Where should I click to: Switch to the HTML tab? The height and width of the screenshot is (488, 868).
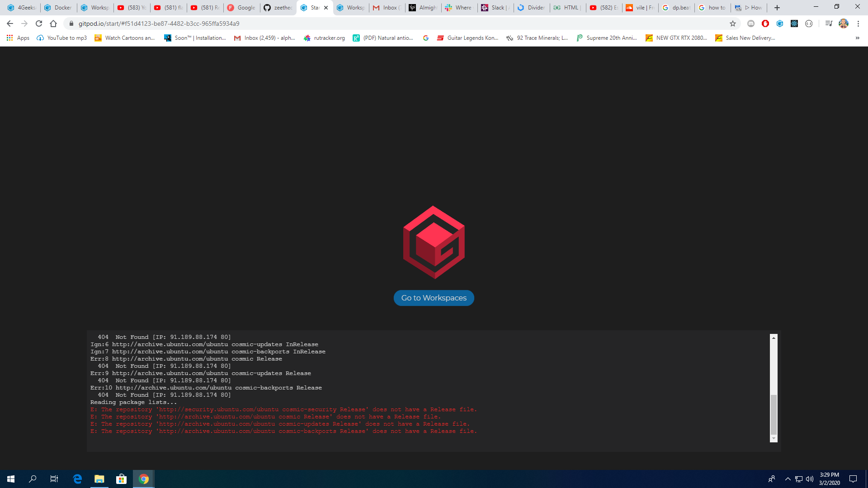568,8
